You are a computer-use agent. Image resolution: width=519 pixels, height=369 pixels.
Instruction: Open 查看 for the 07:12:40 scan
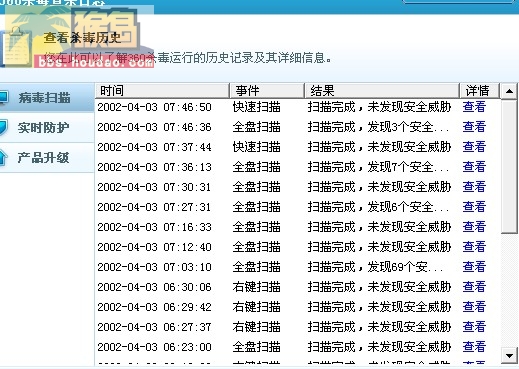[474, 247]
